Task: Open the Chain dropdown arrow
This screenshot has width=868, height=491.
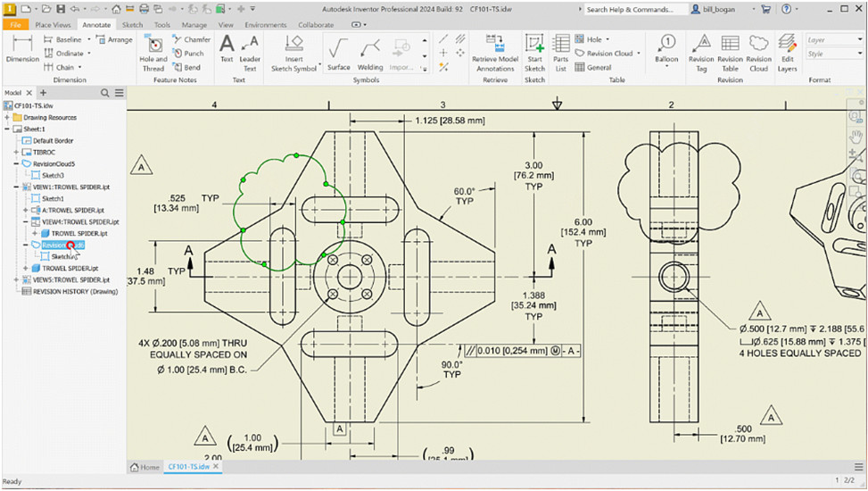Action: 79,67
